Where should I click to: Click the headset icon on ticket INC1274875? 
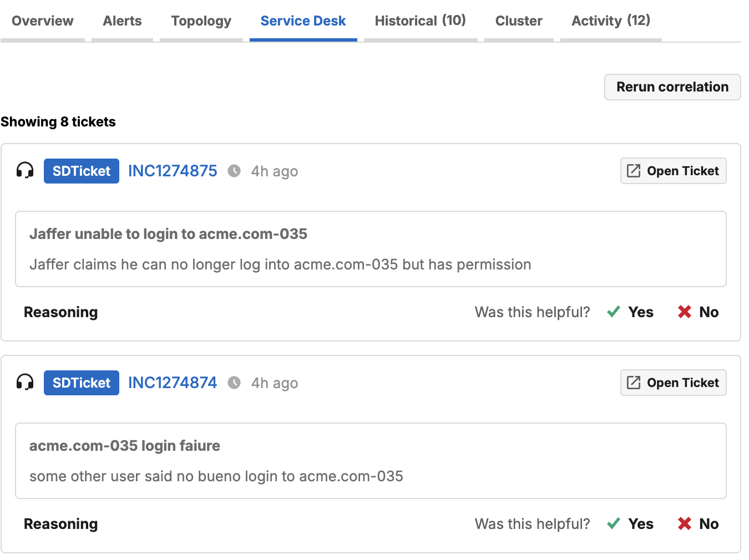[x=24, y=171]
